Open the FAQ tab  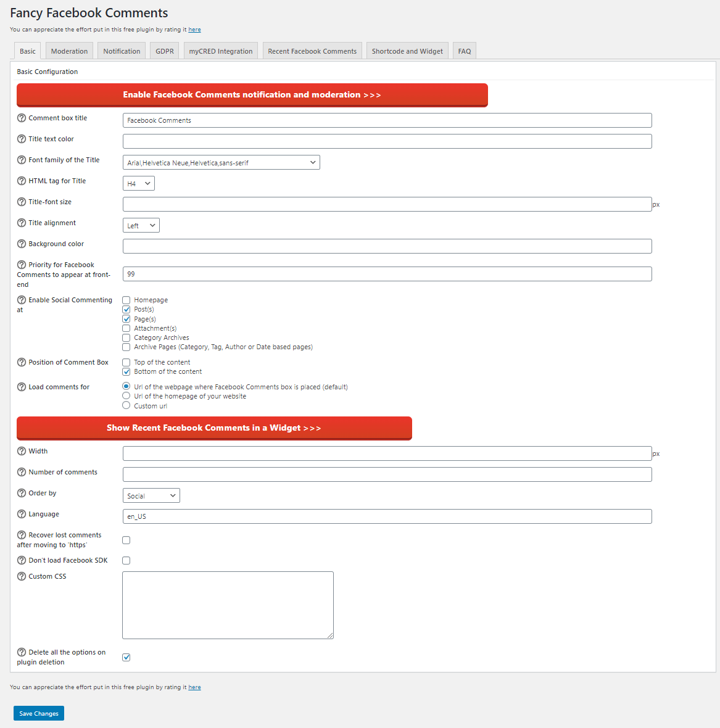465,51
